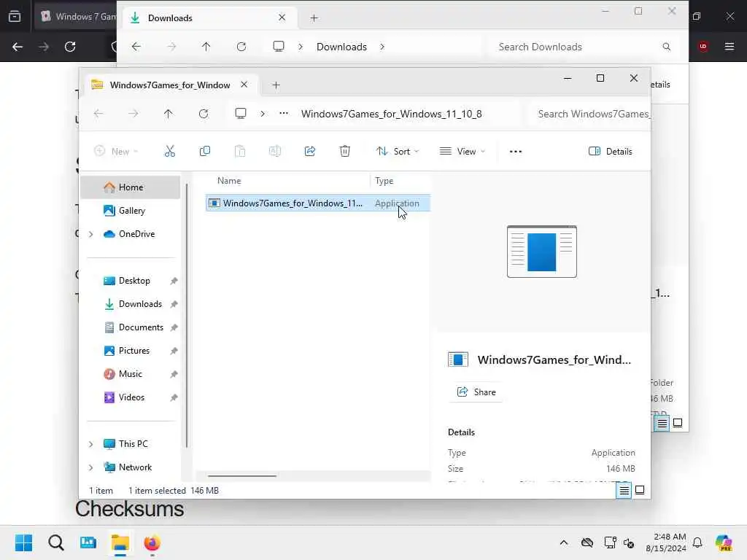Go back in the Downloads window
Viewport: 747px width, 560px height.
tap(136, 47)
